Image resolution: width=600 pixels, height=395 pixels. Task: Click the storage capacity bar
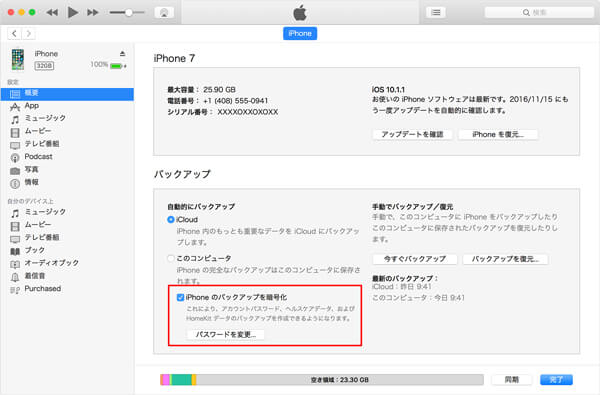tap(322, 380)
